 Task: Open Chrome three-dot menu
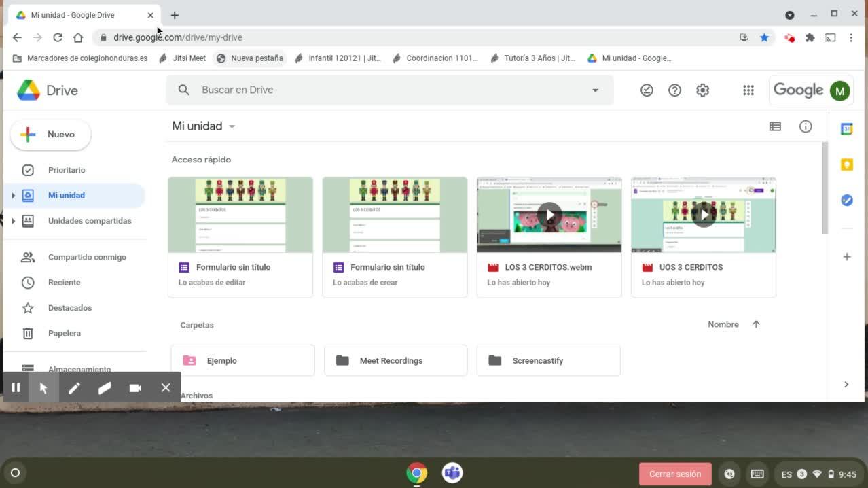851,37
